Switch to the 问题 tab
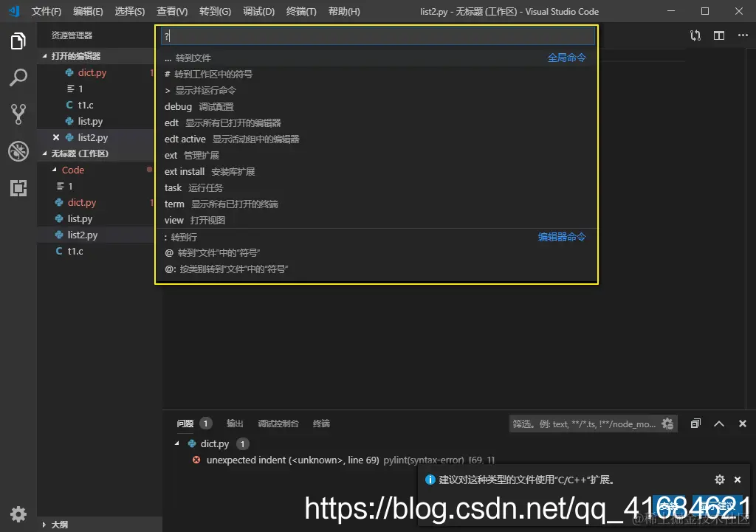756x532 pixels. (x=185, y=424)
